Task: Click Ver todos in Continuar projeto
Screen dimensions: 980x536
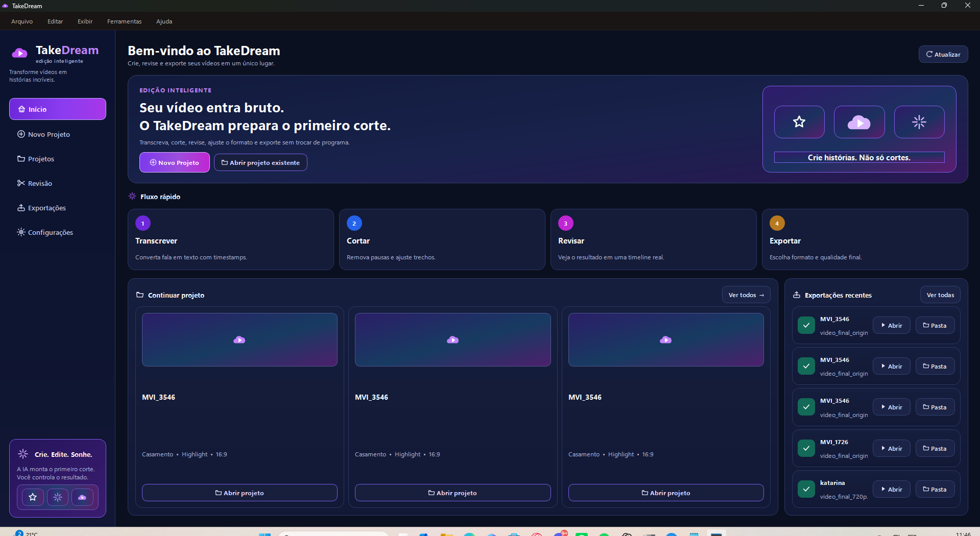Action: coord(746,295)
